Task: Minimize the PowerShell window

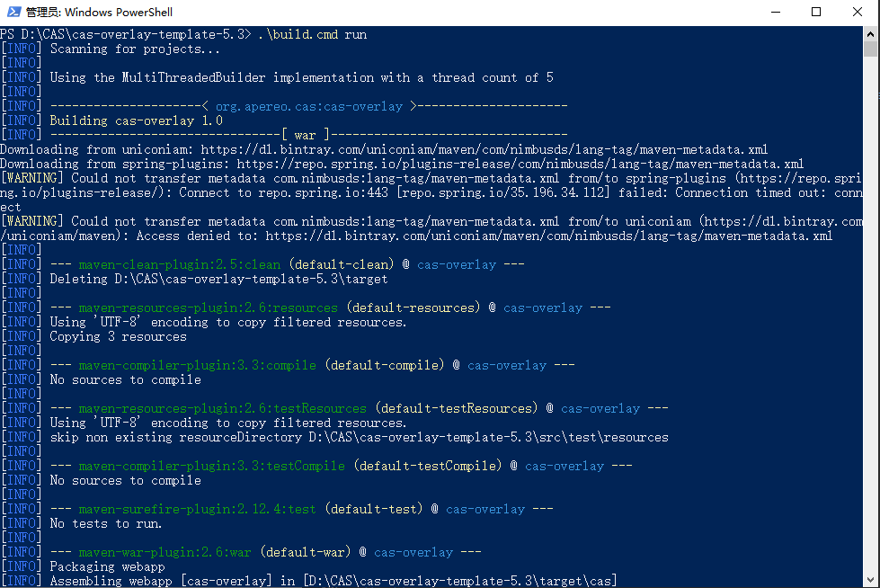Action: coord(776,12)
